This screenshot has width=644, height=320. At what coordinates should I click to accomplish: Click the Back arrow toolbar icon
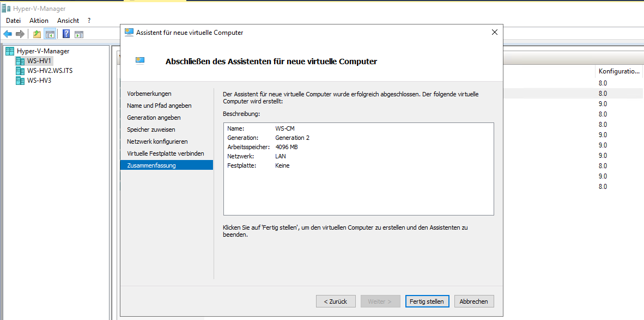pyautogui.click(x=8, y=34)
